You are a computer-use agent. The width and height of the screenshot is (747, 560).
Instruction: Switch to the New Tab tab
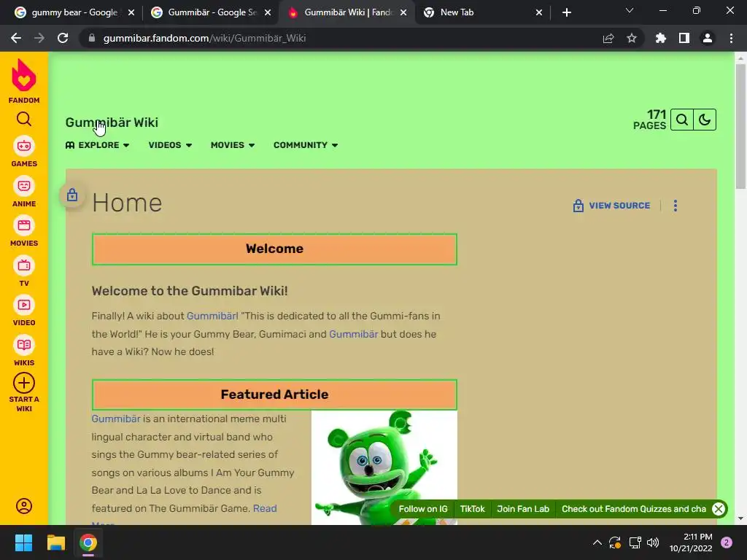tap(481, 12)
